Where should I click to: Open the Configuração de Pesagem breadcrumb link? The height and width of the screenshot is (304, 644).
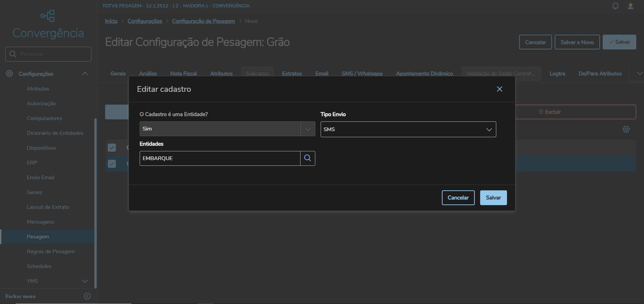[203, 21]
